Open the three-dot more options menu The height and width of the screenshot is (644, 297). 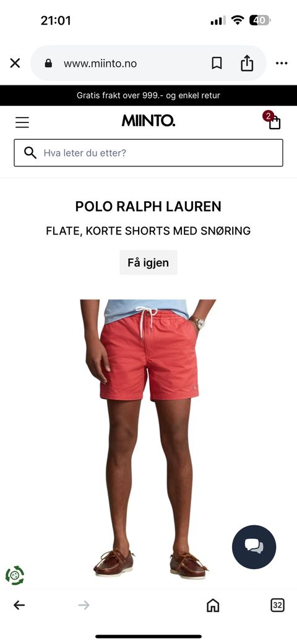coord(282,63)
